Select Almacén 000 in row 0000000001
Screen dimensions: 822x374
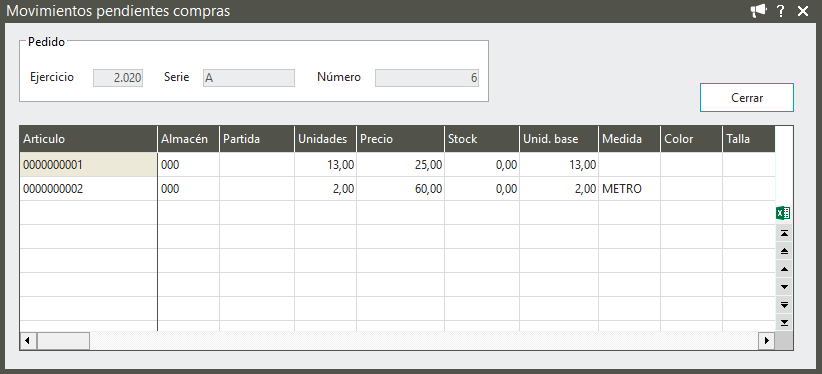[189, 165]
